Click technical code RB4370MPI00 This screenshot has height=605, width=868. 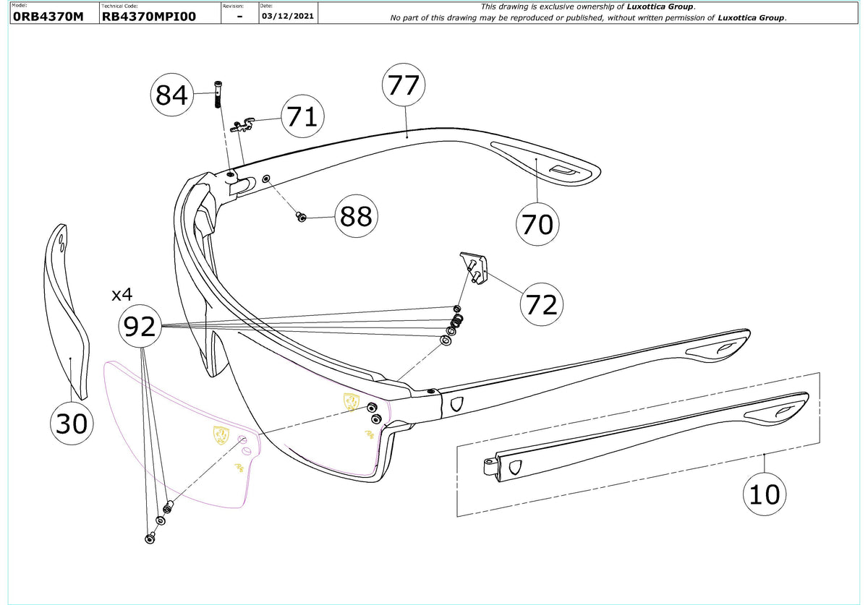pos(148,17)
